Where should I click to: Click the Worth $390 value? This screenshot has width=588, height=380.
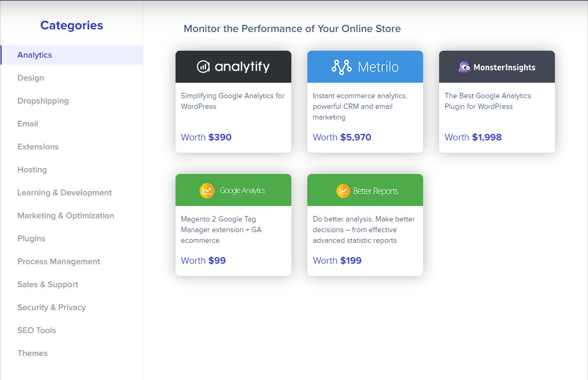206,137
